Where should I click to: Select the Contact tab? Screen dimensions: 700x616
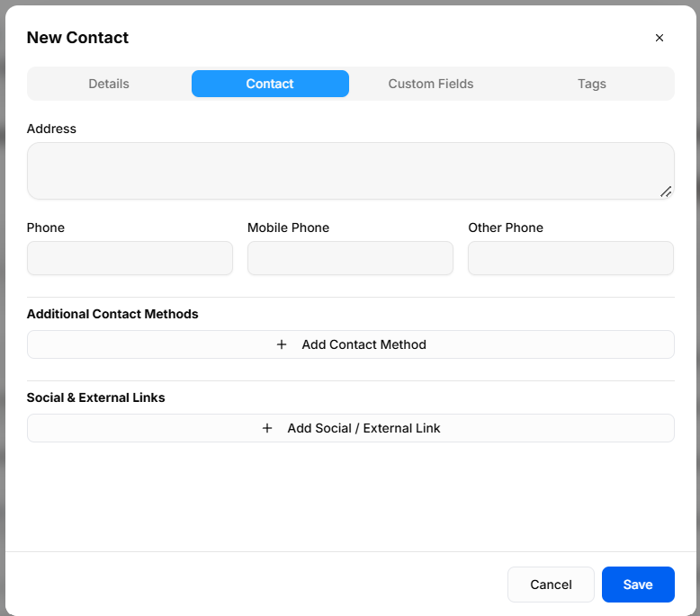point(270,84)
